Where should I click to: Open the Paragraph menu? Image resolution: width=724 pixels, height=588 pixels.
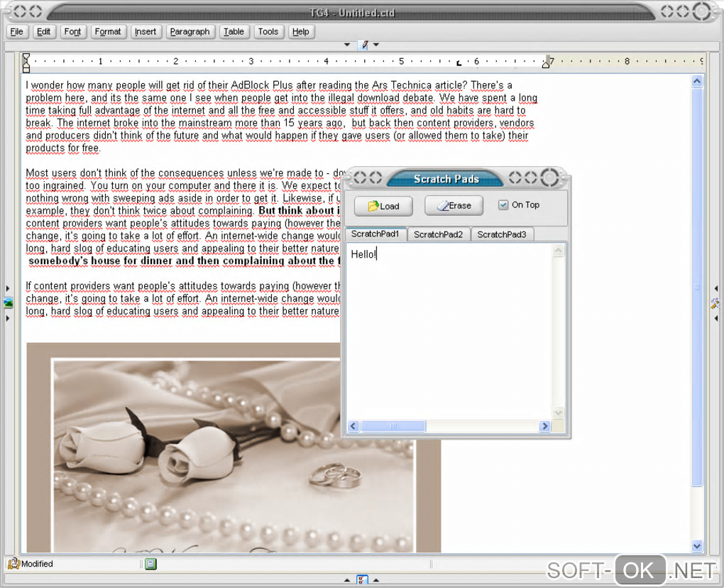[190, 31]
